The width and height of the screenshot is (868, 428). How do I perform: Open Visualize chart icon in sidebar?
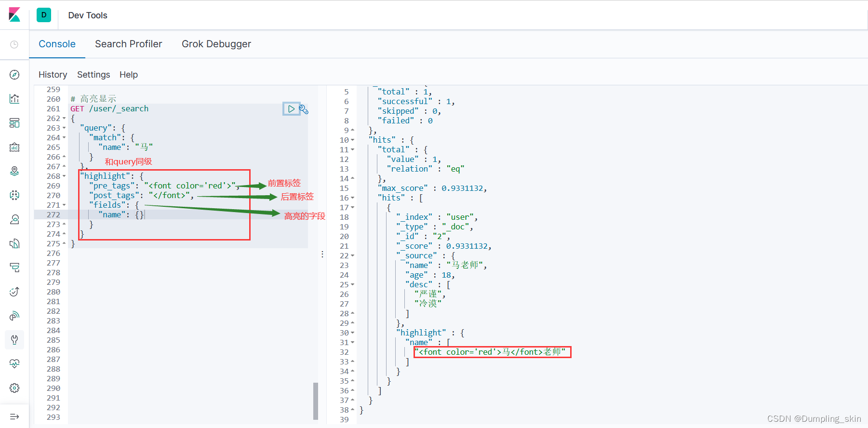coord(14,99)
